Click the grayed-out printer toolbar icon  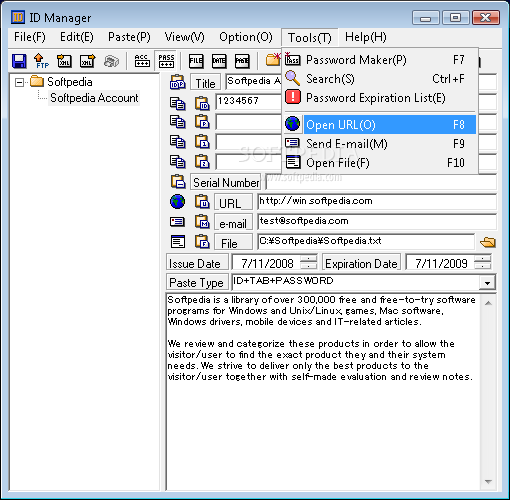(x=111, y=61)
